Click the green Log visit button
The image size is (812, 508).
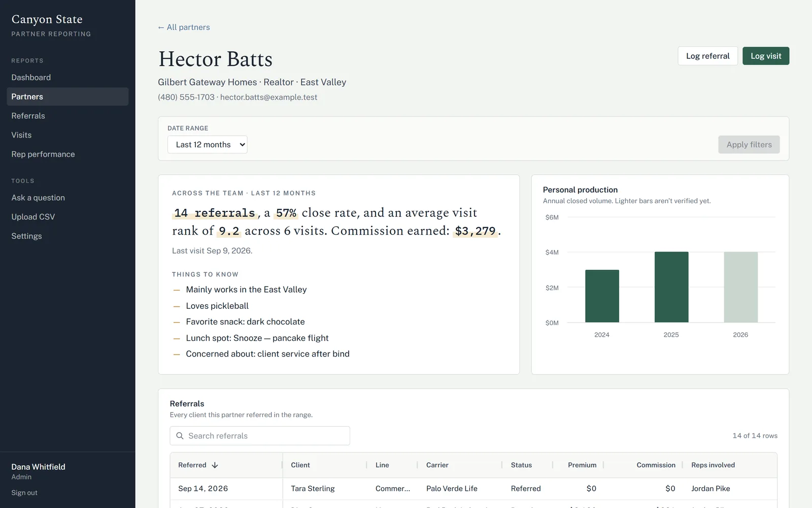coord(766,56)
